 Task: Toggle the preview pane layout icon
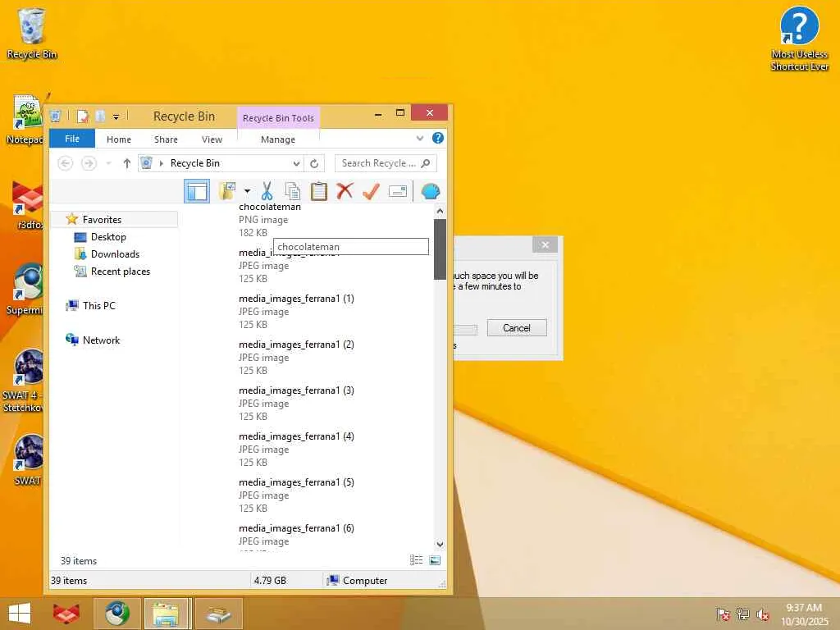[x=197, y=191]
